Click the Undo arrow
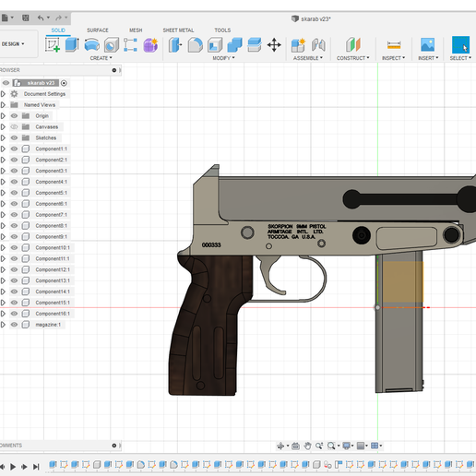This screenshot has width=476, height=476. 41,18
